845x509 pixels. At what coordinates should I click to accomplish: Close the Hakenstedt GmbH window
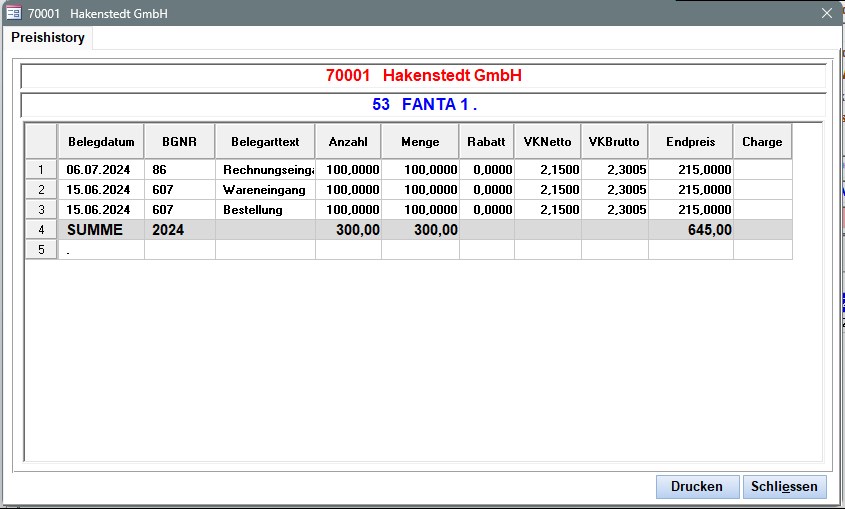tap(826, 13)
